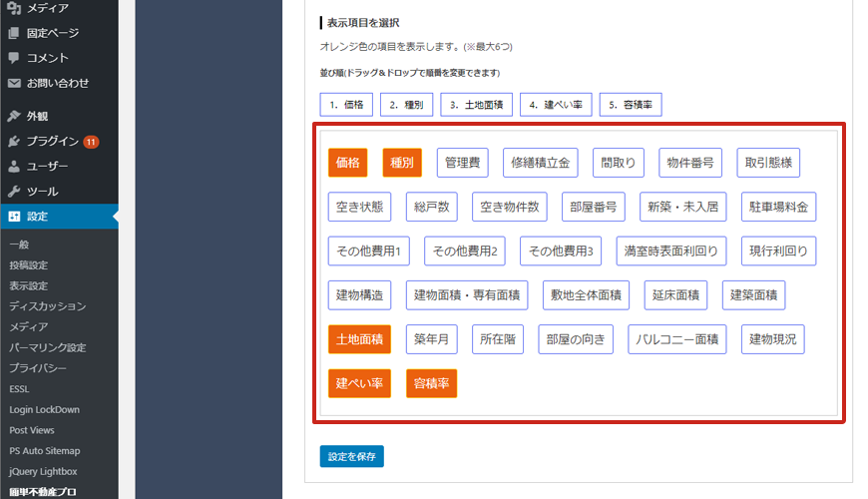The width and height of the screenshot is (868, 499).
Task: Enable the 管理費 display item
Action: coord(463,163)
